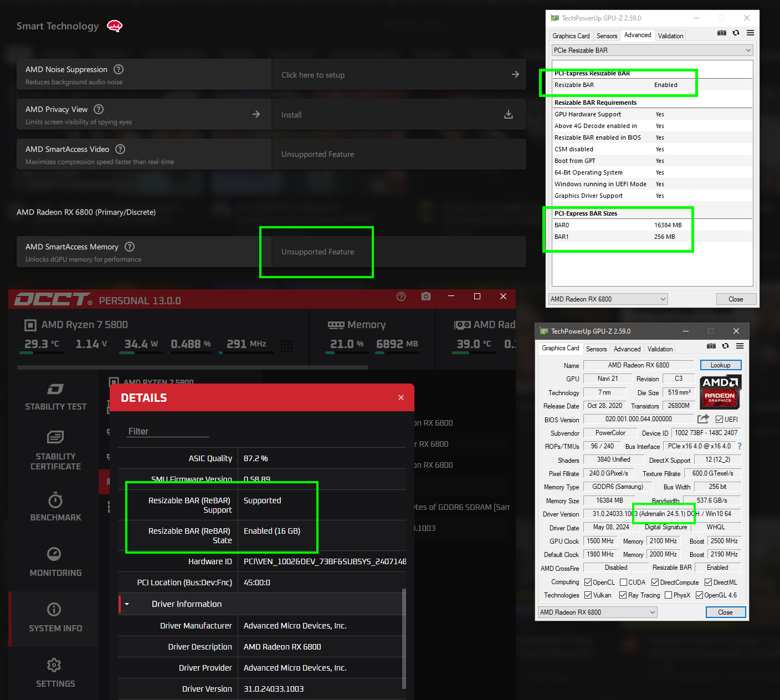Open help for AMD Noise Suppression
780x700 pixels.
[x=119, y=69]
